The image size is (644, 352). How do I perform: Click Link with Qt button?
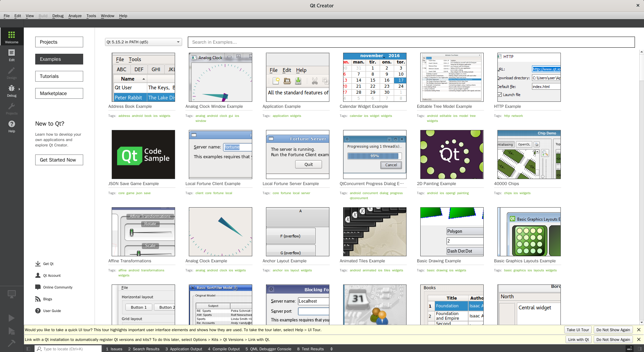click(x=578, y=340)
